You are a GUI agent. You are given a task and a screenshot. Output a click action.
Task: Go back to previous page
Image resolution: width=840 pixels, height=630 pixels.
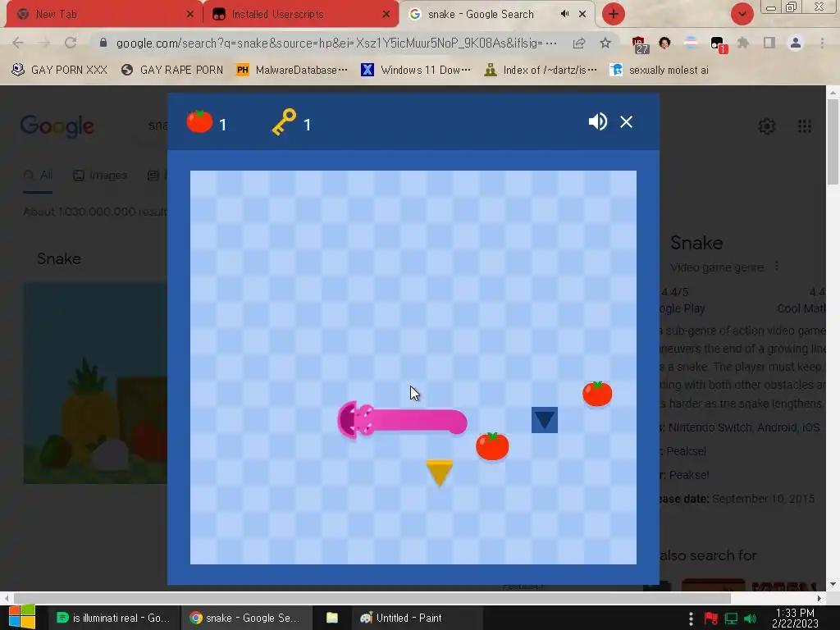pyautogui.click(x=18, y=43)
